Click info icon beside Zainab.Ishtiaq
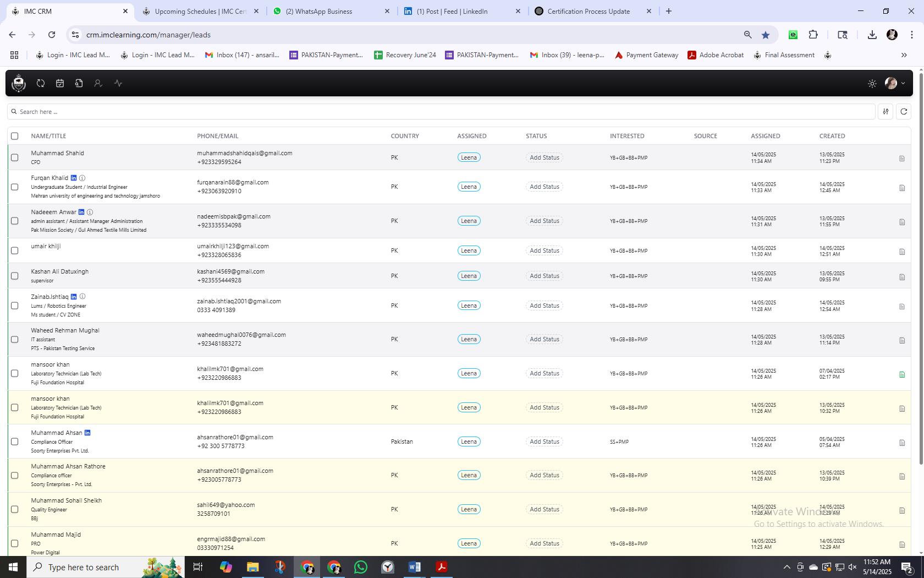This screenshot has width=924, height=578. [82, 296]
